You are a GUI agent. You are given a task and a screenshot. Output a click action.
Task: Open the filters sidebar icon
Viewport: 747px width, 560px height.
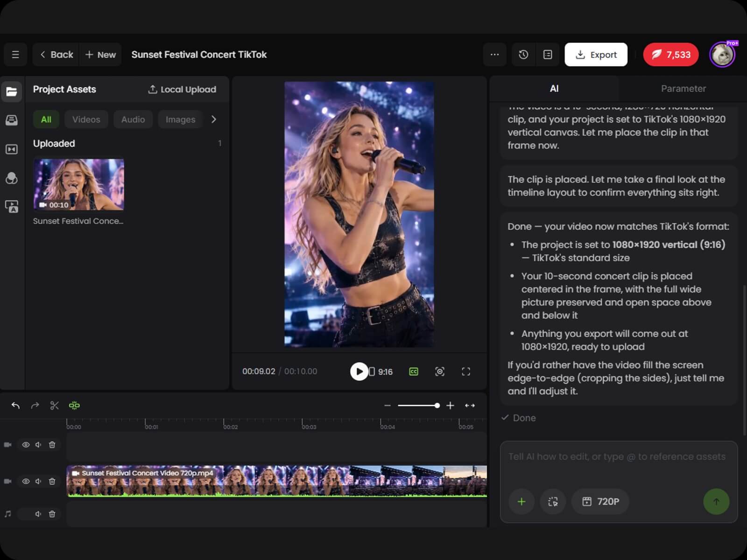tap(12, 178)
